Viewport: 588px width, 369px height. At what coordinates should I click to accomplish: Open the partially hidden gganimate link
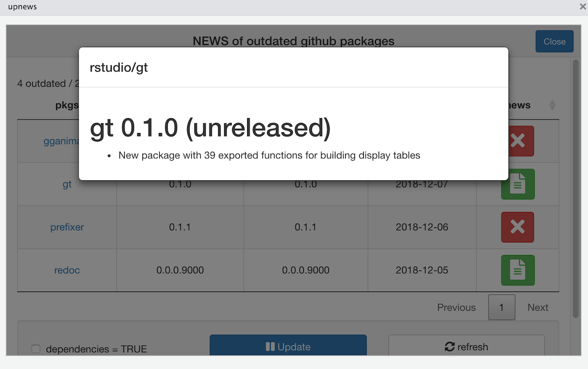pos(61,141)
